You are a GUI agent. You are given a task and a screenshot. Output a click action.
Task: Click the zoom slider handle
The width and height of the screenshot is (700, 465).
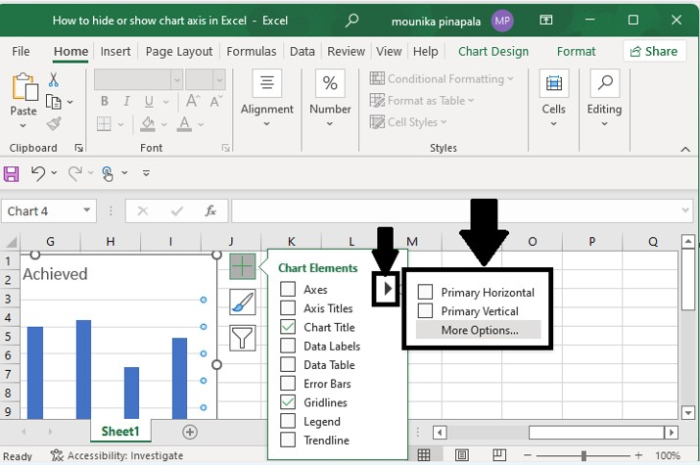coord(583,455)
